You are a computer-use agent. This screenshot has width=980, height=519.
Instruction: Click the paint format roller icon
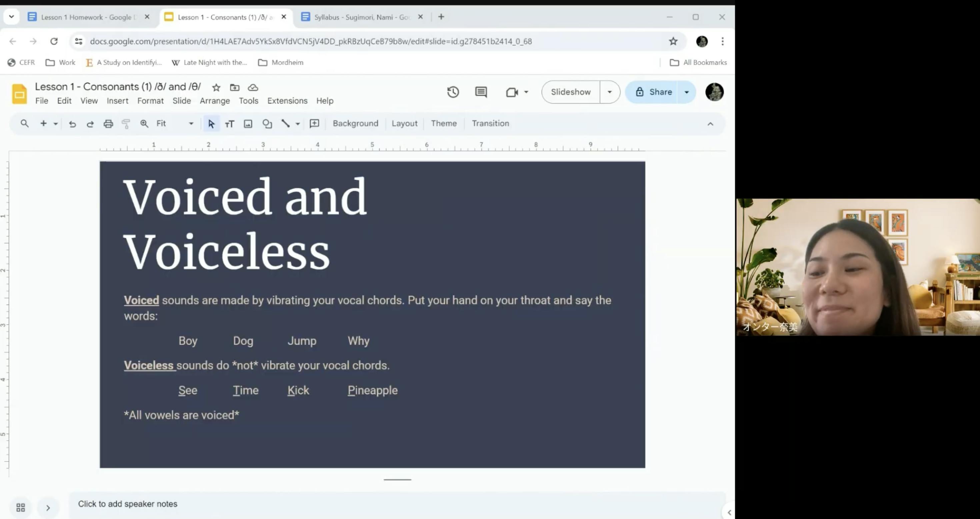[x=126, y=123]
